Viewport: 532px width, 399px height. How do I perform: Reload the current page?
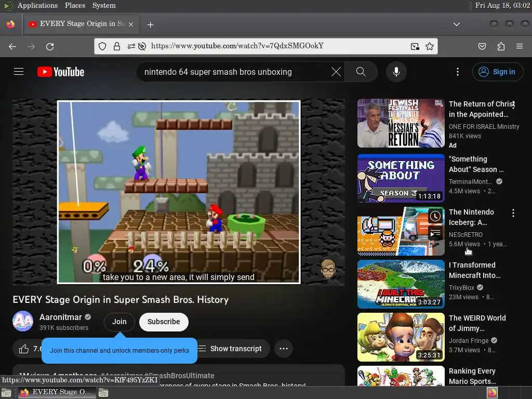pos(50,46)
